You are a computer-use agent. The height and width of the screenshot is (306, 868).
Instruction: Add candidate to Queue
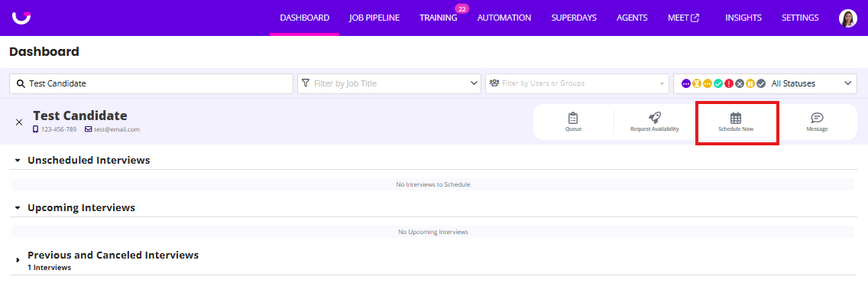tap(574, 122)
